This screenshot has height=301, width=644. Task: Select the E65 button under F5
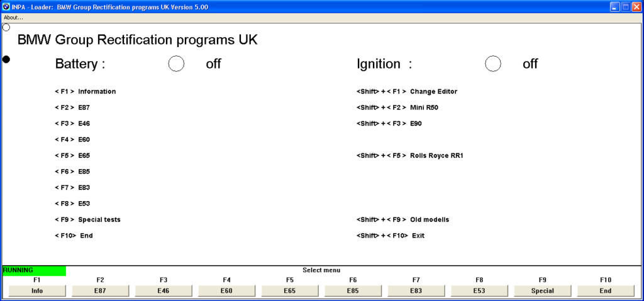291,291
